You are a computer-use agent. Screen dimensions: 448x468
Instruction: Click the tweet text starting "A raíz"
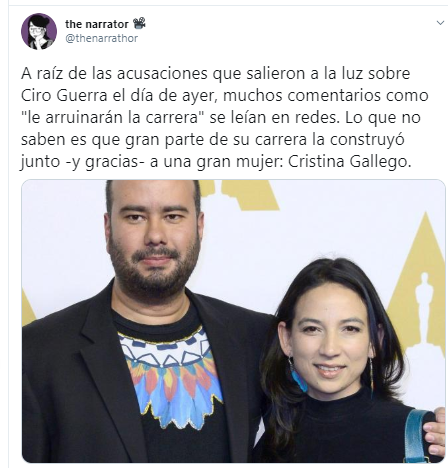(224, 118)
